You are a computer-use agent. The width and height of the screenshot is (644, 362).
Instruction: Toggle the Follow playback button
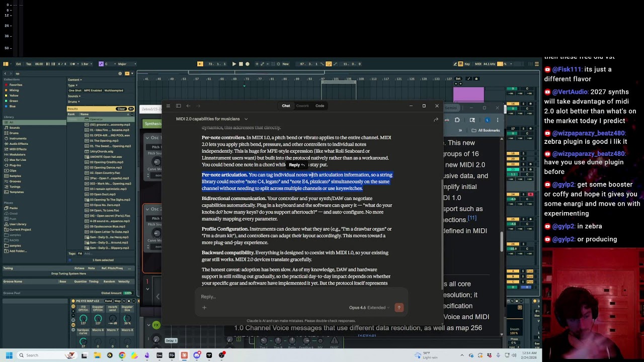click(x=200, y=64)
